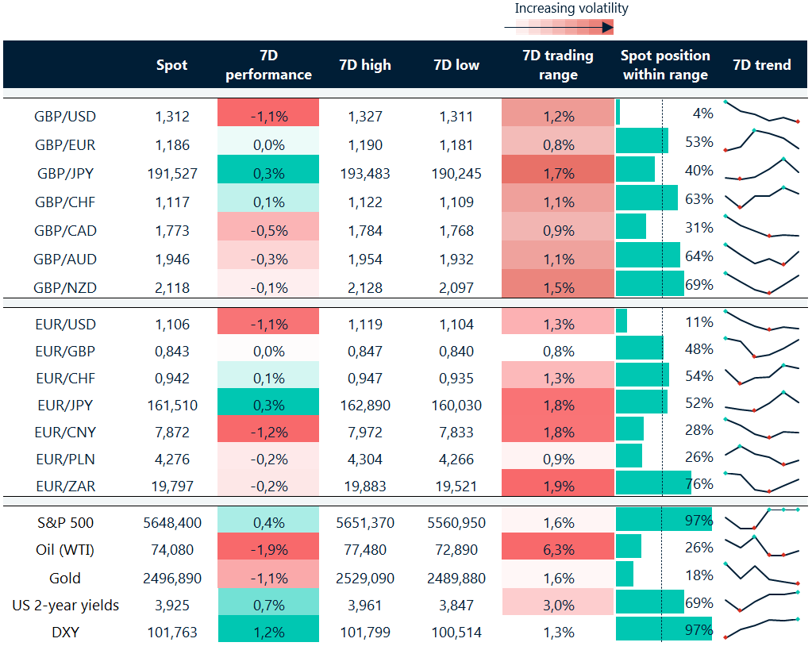This screenshot has height=650, width=812.
Task: Select the EUR/USD 11% range position bar
Action: [x=622, y=321]
